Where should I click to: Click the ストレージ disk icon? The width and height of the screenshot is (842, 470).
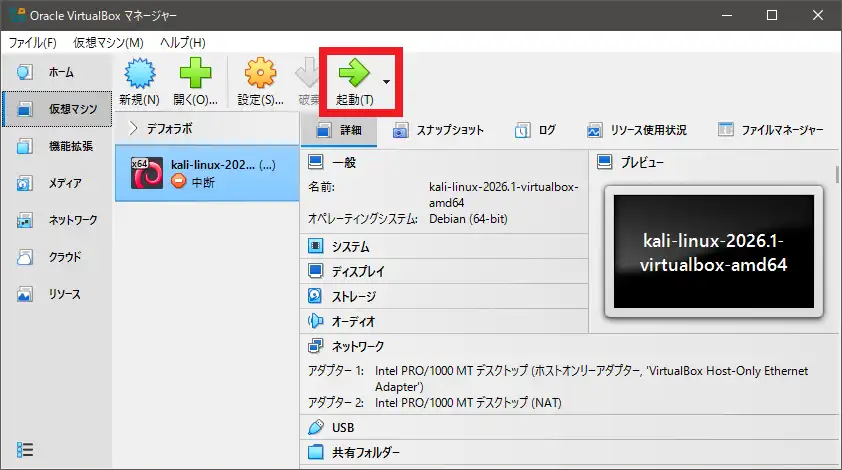pos(315,295)
